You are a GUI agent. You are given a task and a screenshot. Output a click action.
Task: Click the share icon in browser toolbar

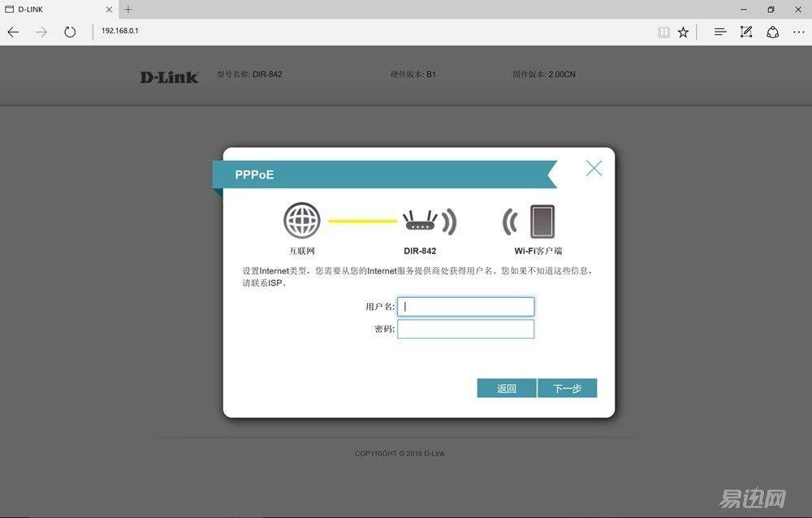click(773, 32)
